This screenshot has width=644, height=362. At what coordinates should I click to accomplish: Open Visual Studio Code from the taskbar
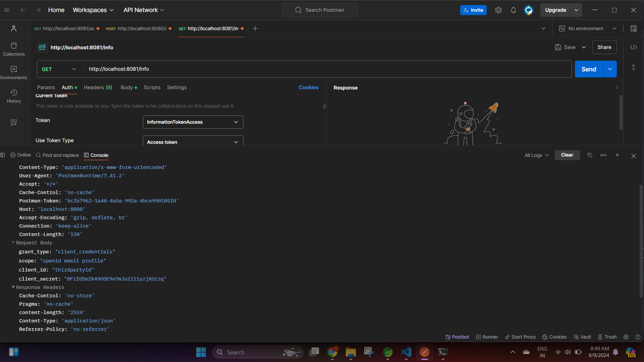[406, 352]
